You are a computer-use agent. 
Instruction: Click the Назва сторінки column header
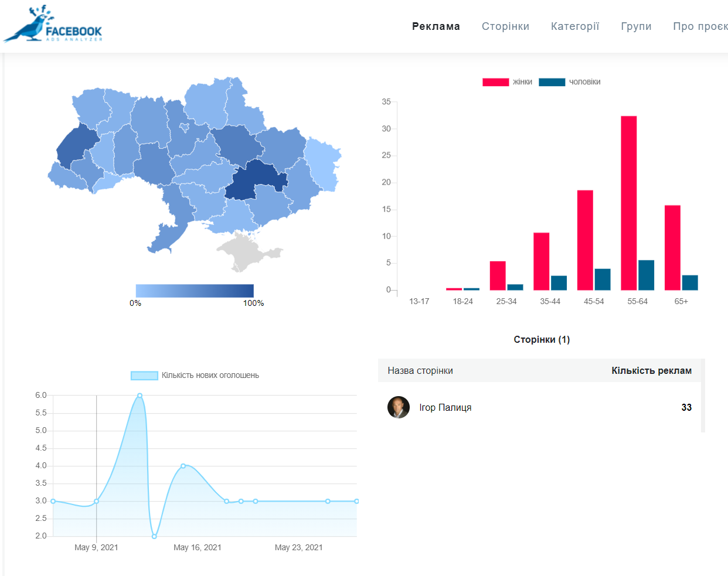[x=420, y=371]
